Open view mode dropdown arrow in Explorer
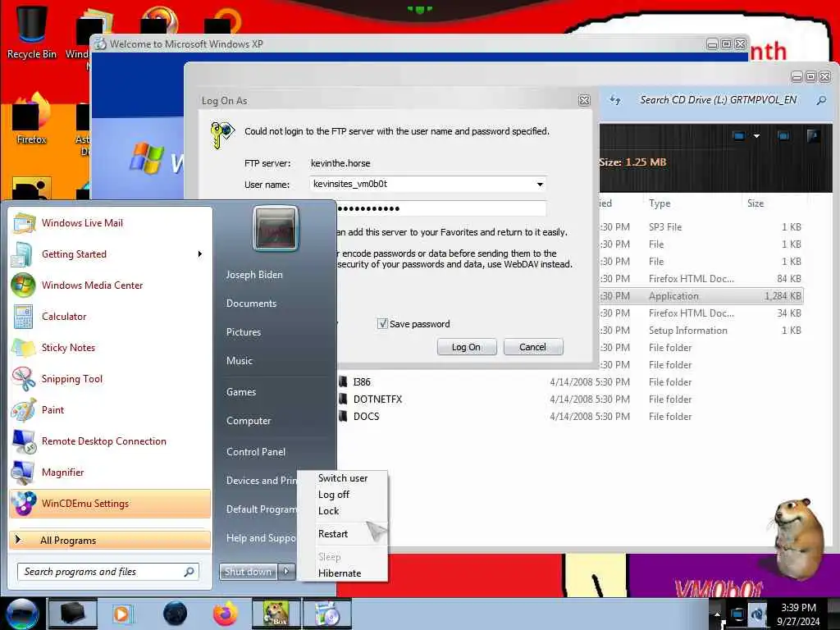840x630 pixels. (756, 136)
